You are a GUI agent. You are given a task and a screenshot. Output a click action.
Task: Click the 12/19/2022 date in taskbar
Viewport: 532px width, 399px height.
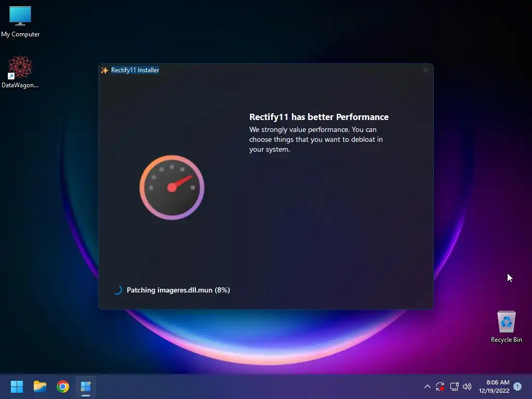pos(494,391)
